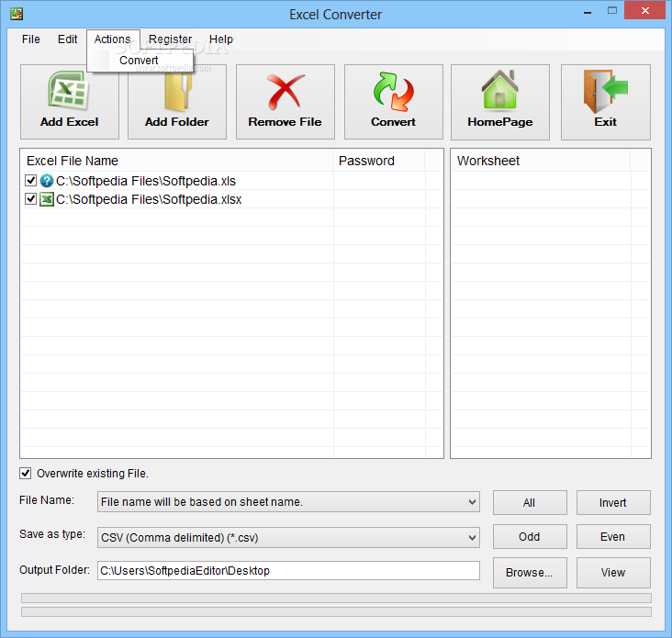Close the Actions menu
672x638 pixels.
[112, 39]
